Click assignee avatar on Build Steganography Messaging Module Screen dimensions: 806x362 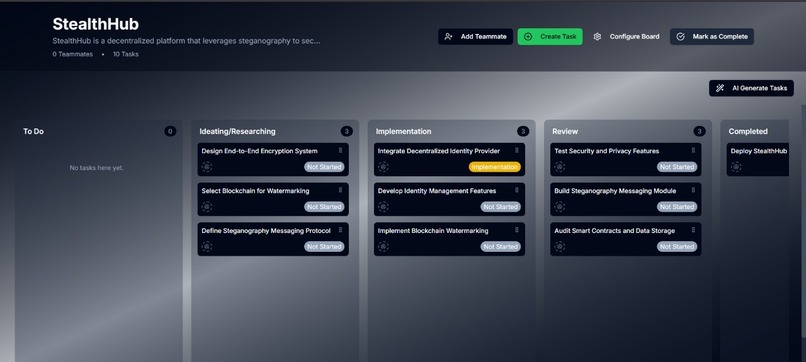point(560,207)
